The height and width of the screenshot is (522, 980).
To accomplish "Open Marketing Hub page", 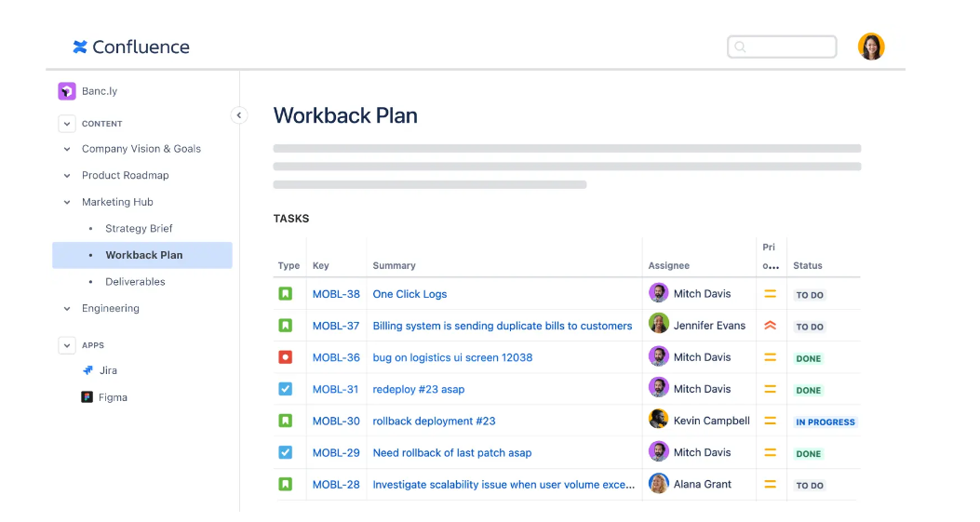I will point(117,202).
